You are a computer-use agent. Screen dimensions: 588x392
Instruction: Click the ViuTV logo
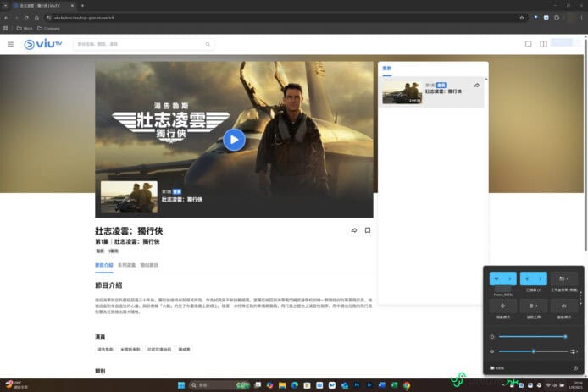point(42,44)
